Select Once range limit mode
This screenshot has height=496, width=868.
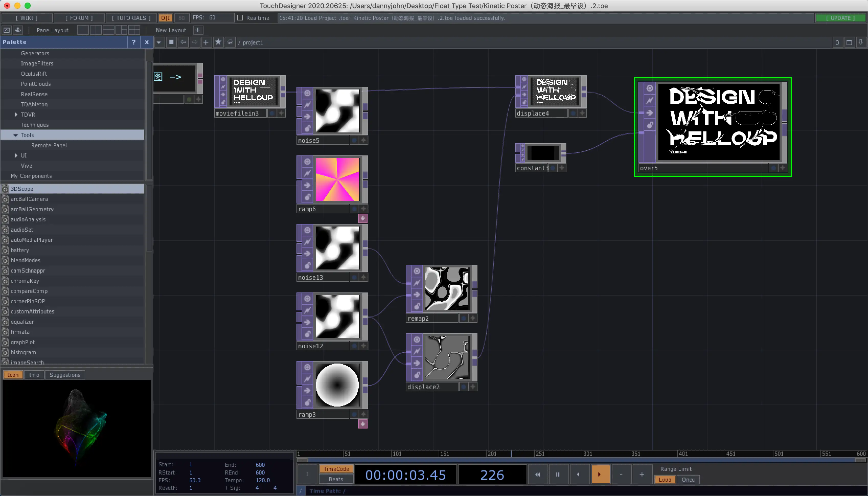point(688,480)
